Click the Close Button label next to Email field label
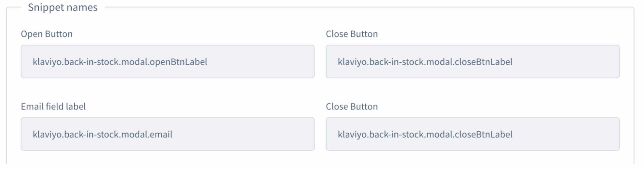 tap(352, 107)
